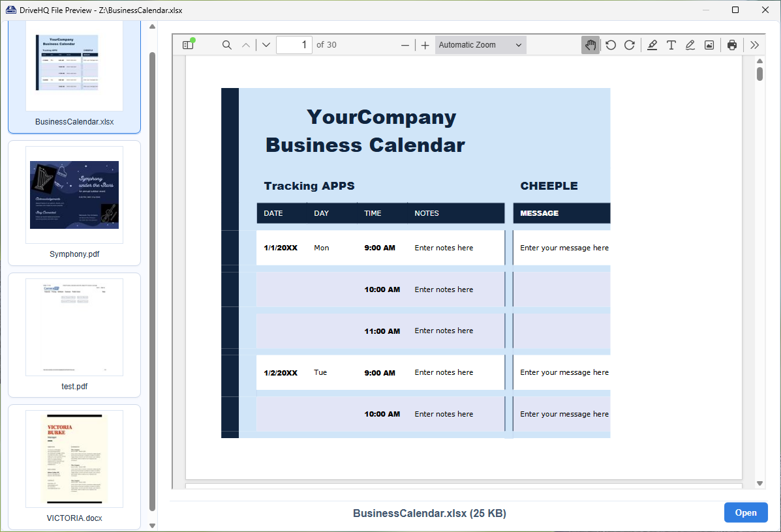Open the Automatic Zoom dropdown

(480, 45)
